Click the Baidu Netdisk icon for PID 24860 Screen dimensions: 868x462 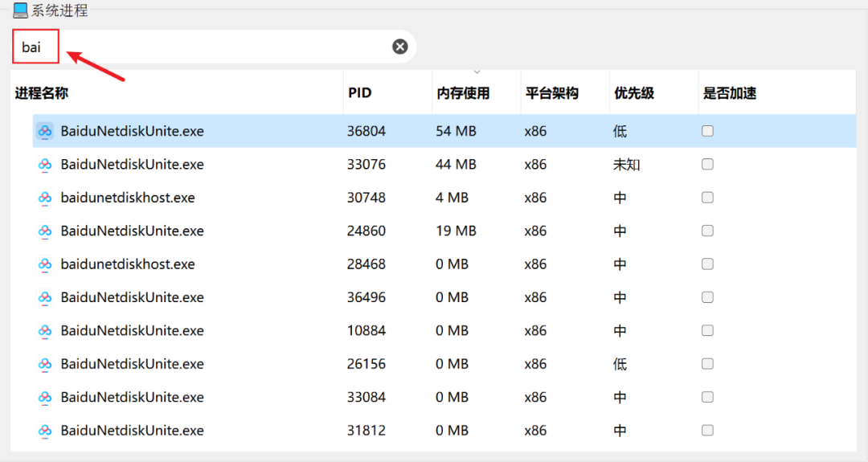45,231
